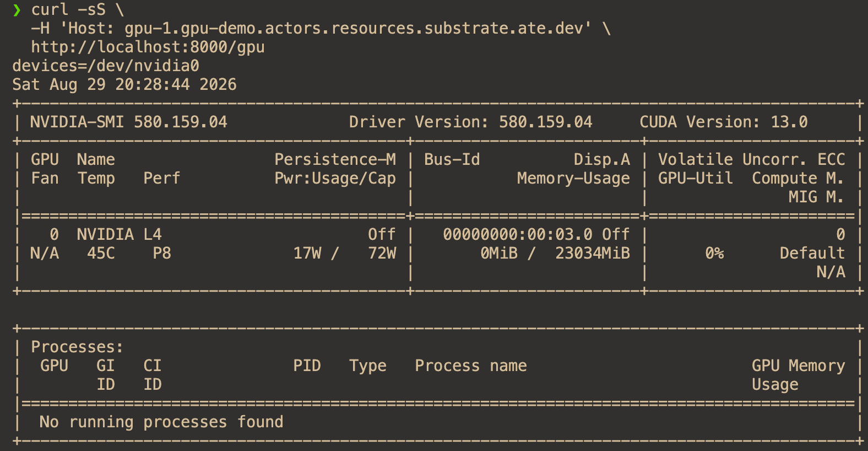Click the 'CUDA Version: 13.0' text
The image size is (868, 451).
tap(723, 122)
